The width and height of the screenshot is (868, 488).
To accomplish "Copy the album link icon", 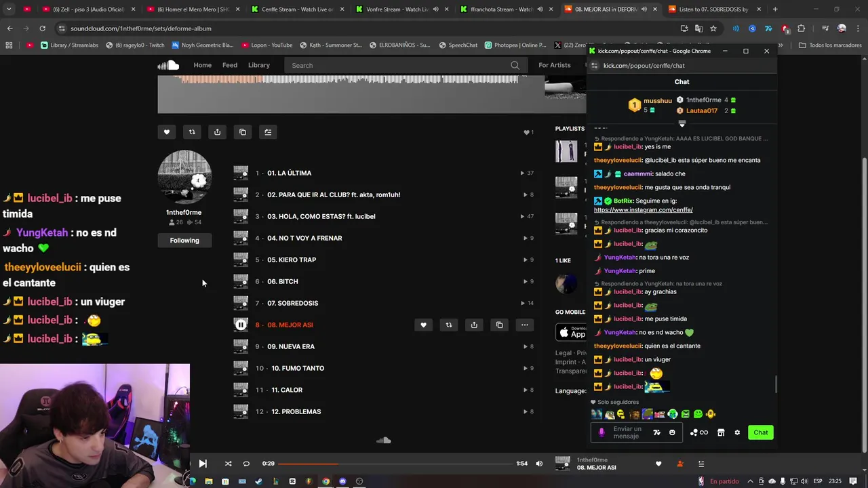I will click(x=243, y=132).
